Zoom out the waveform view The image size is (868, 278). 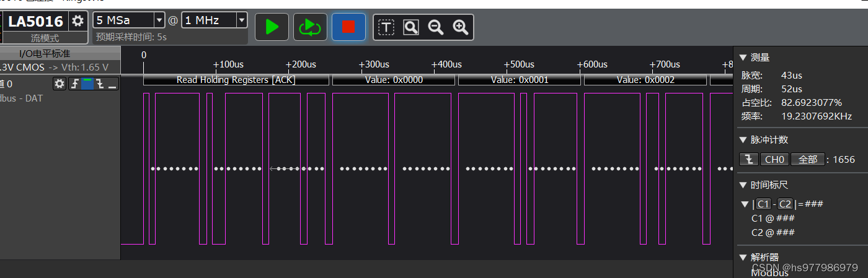pyautogui.click(x=435, y=27)
